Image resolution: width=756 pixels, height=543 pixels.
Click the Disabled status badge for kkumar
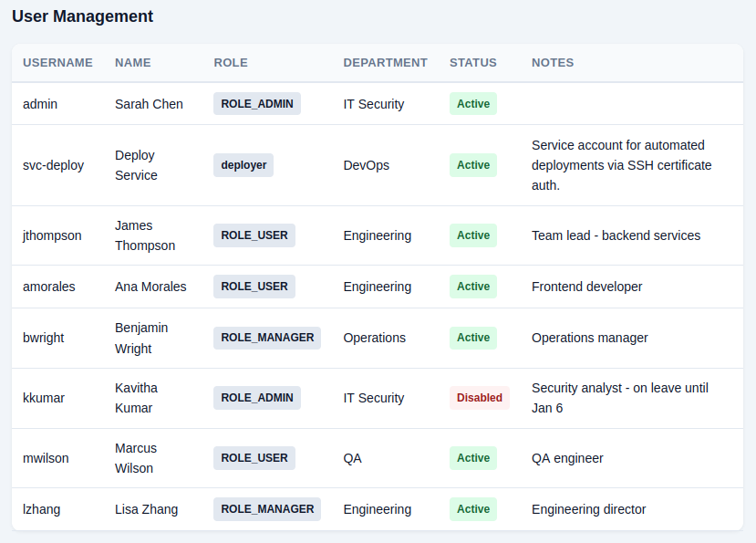pos(479,398)
